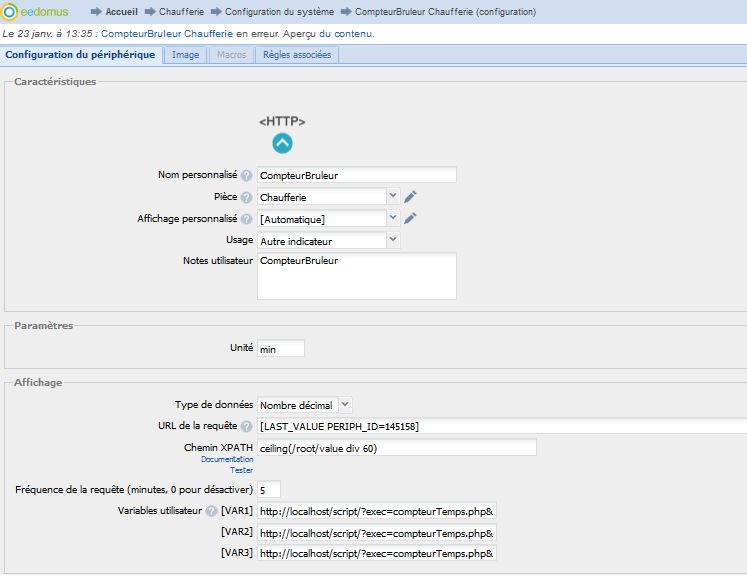
Task: Click the Unité input field
Action: pos(280,349)
